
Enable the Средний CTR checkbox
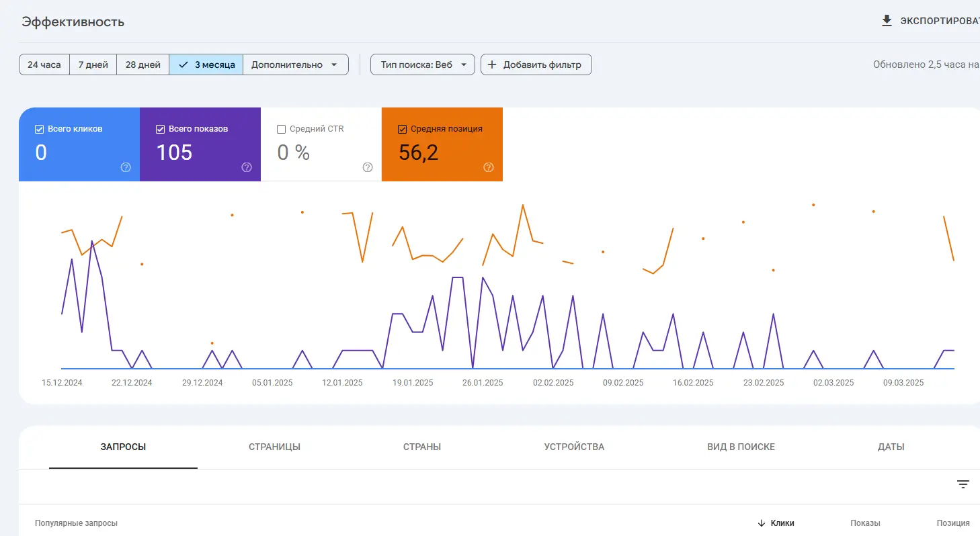tap(282, 129)
